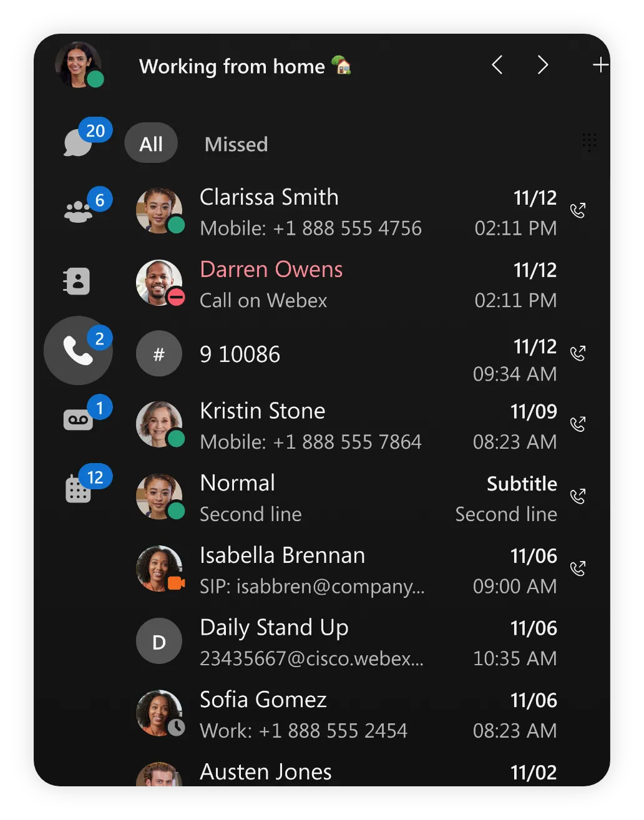Open the Contacts address book icon
This screenshot has width=644, height=820.
77,281
